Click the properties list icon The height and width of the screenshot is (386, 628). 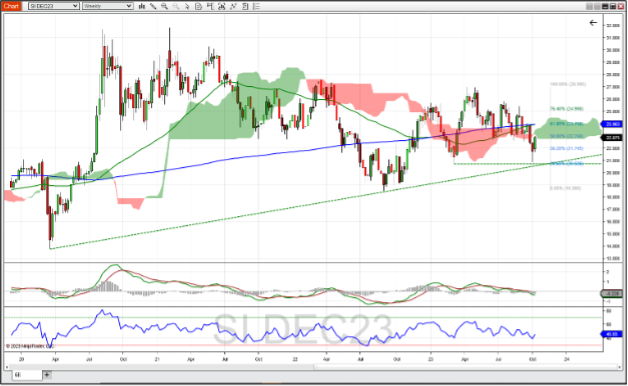pyautogui.click(x=257, y=6)
